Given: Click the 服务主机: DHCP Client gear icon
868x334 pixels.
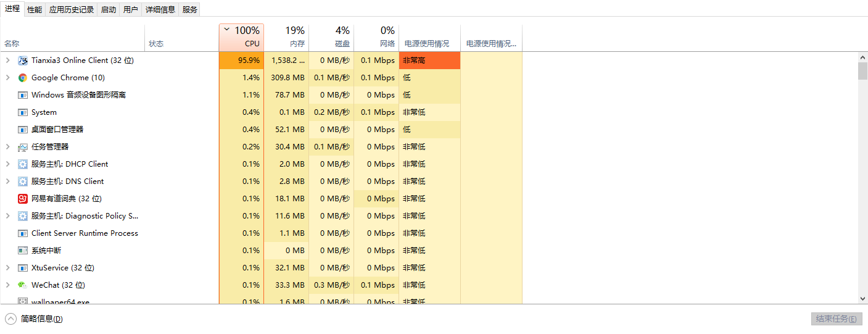Looking at the screenshot, I should [23, 164].
